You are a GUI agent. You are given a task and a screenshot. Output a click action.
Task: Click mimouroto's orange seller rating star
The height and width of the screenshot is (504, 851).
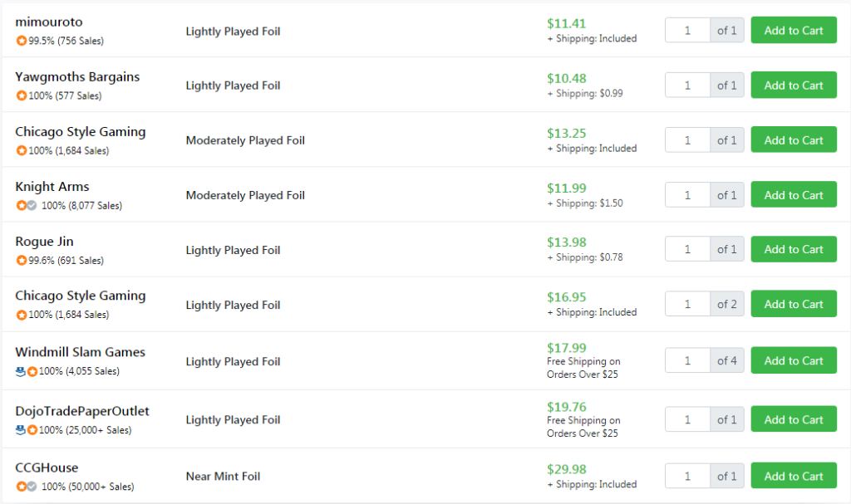21,41
